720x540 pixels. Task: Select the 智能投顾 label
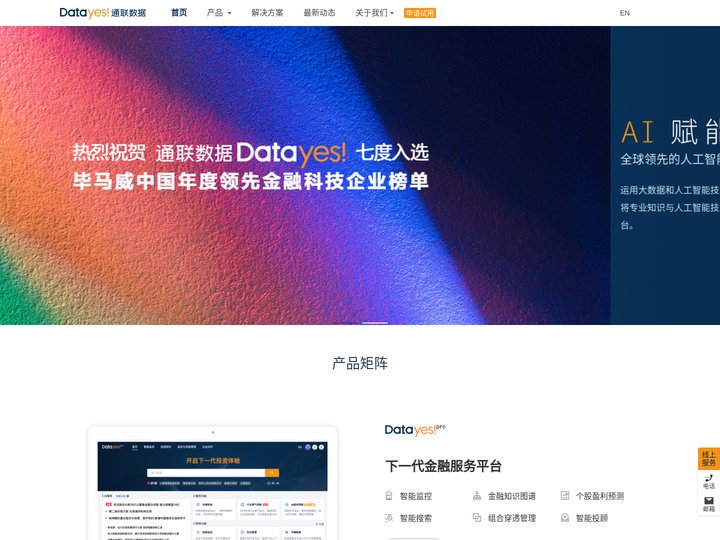[592, 518]
